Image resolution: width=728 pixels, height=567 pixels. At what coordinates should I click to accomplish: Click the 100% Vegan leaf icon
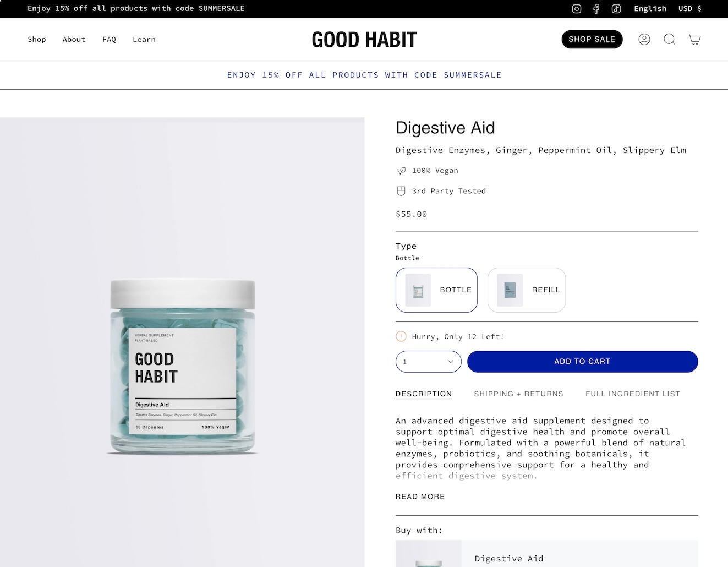[401, 171]
